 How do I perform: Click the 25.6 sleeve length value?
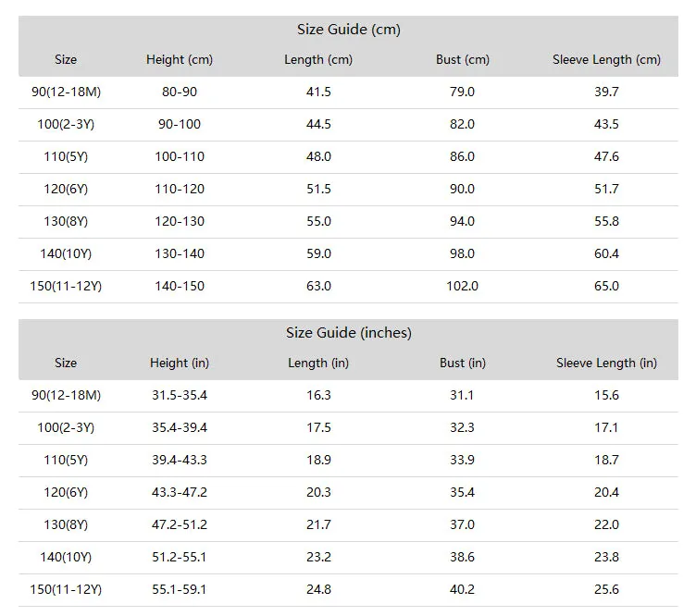606,589
